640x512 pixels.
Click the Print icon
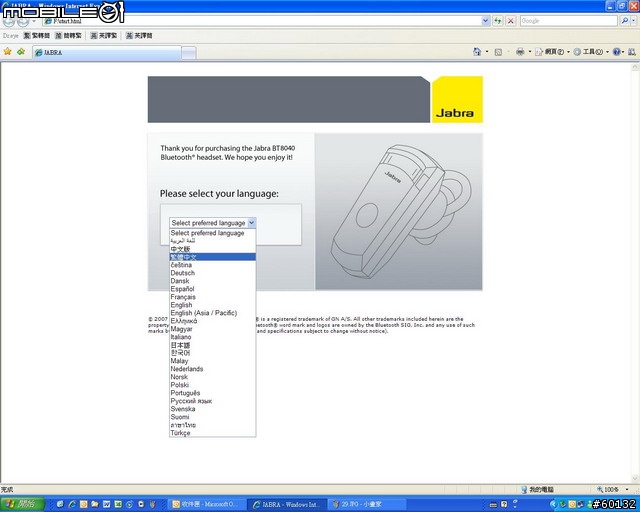click(520, 52)
